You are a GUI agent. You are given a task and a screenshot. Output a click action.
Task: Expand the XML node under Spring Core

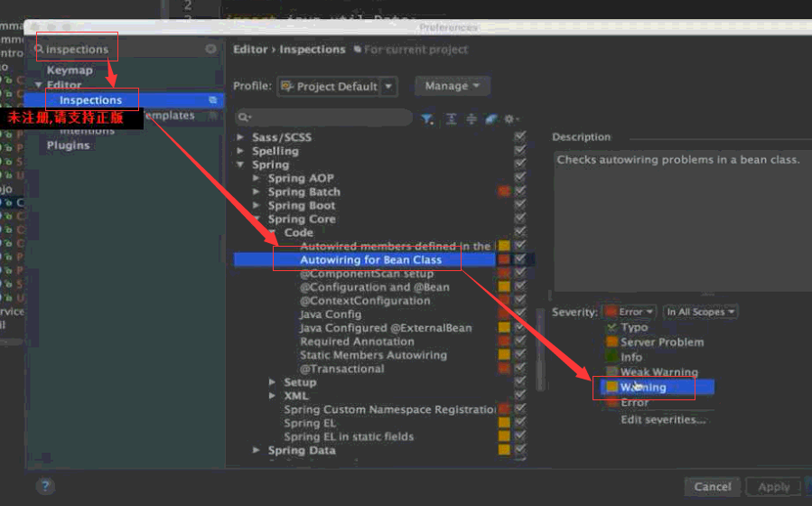273,396
